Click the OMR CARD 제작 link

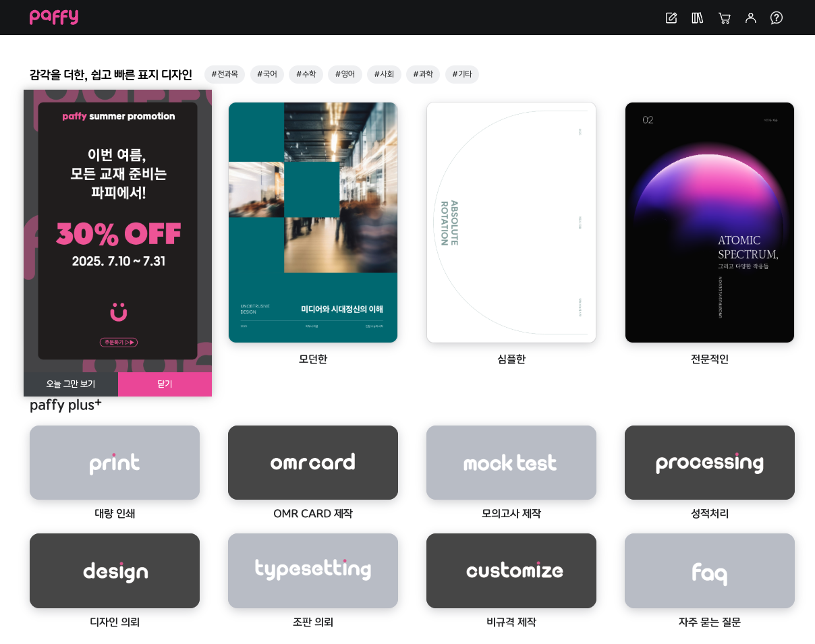tap(313, 514)
